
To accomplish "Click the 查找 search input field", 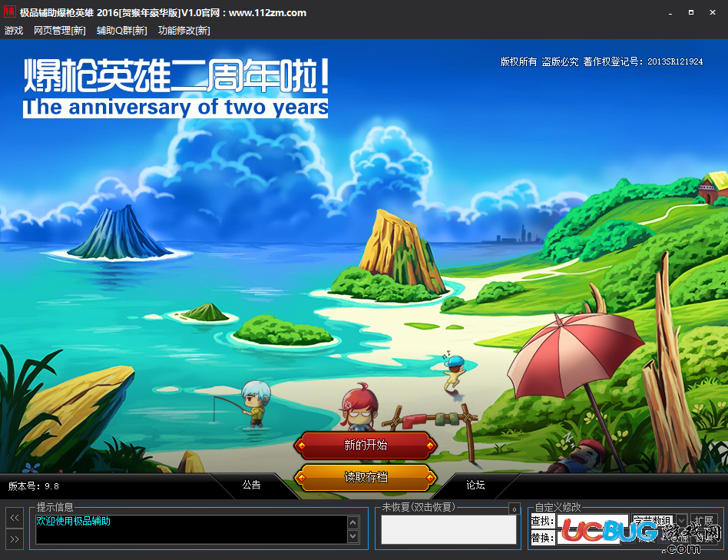I will coord(593,522).
